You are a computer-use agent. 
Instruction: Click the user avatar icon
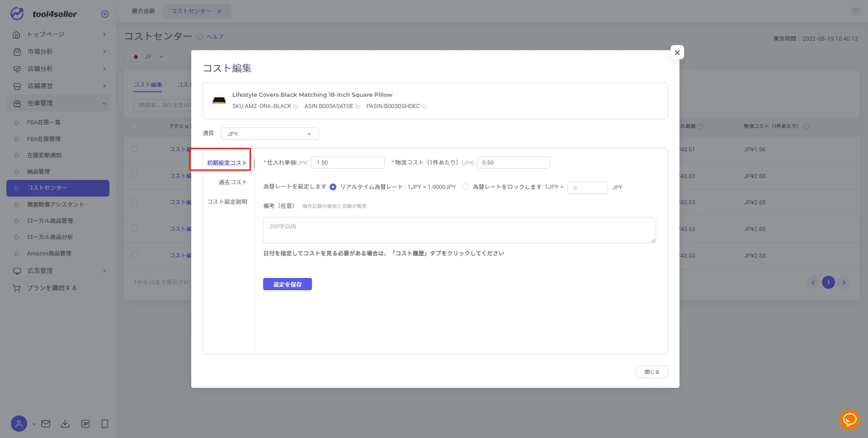[19, 424]
